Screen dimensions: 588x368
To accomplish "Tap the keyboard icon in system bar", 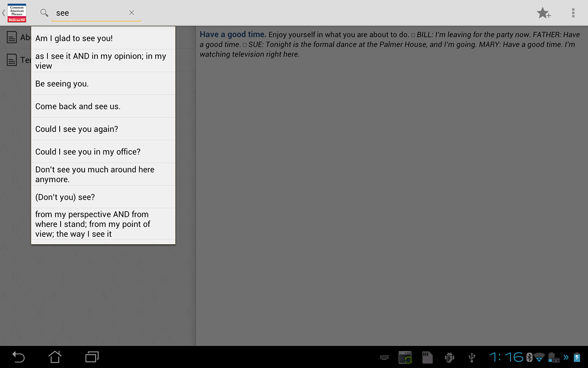I will click(x=384, y=357).
